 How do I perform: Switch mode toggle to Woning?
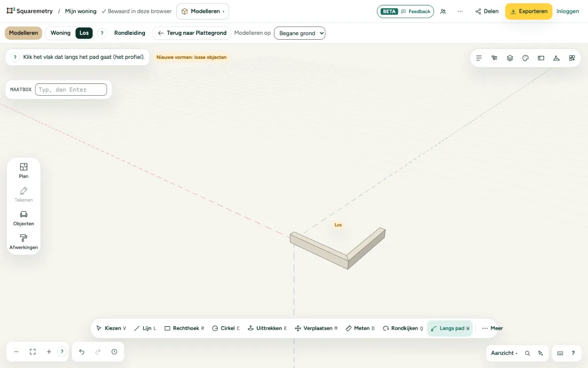pos(61,33)
